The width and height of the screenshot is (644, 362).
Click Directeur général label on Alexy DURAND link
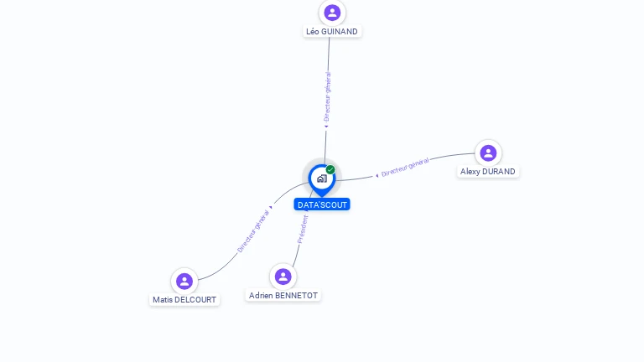405,167
